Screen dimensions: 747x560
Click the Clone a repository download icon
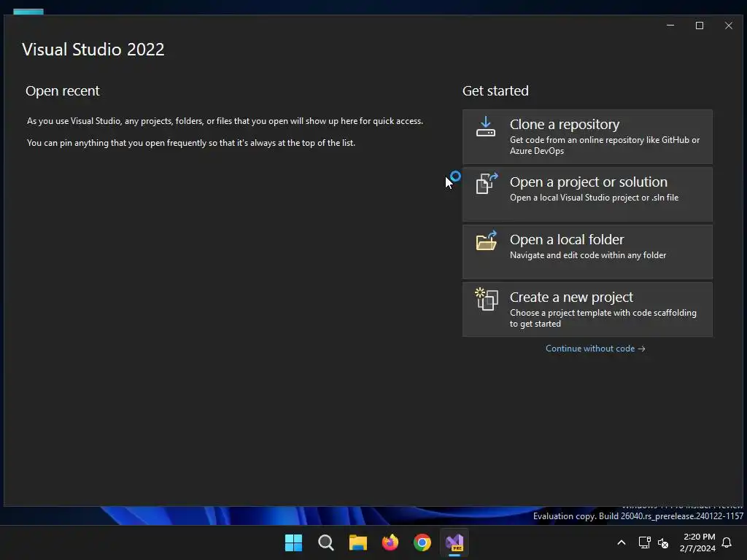tap(485, 127)
